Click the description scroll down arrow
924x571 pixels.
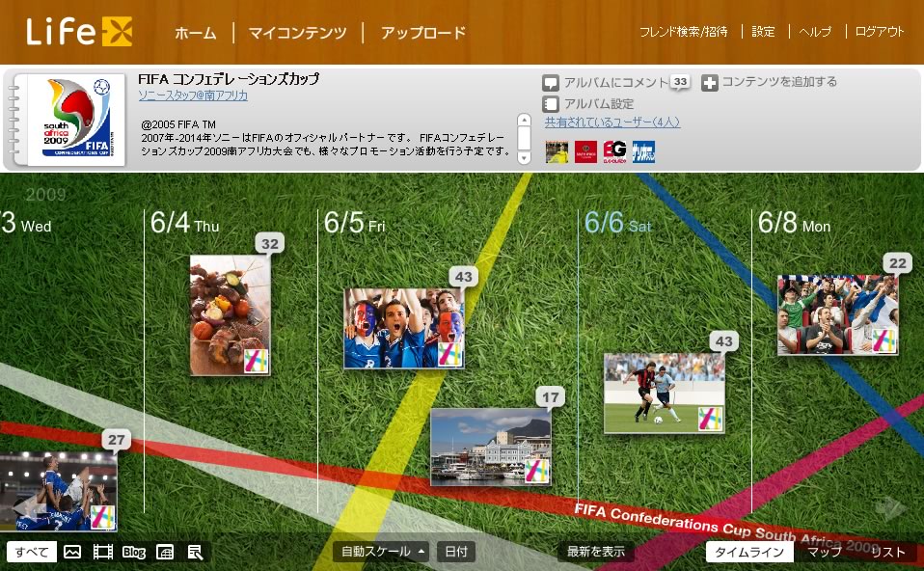coord(524,157)
